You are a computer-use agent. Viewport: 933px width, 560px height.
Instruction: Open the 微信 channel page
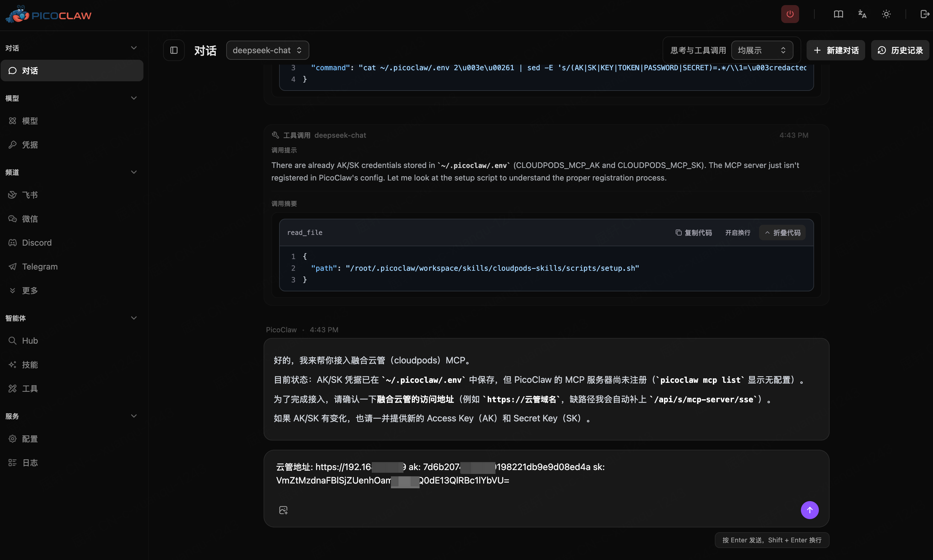click(x=72, y=218)
